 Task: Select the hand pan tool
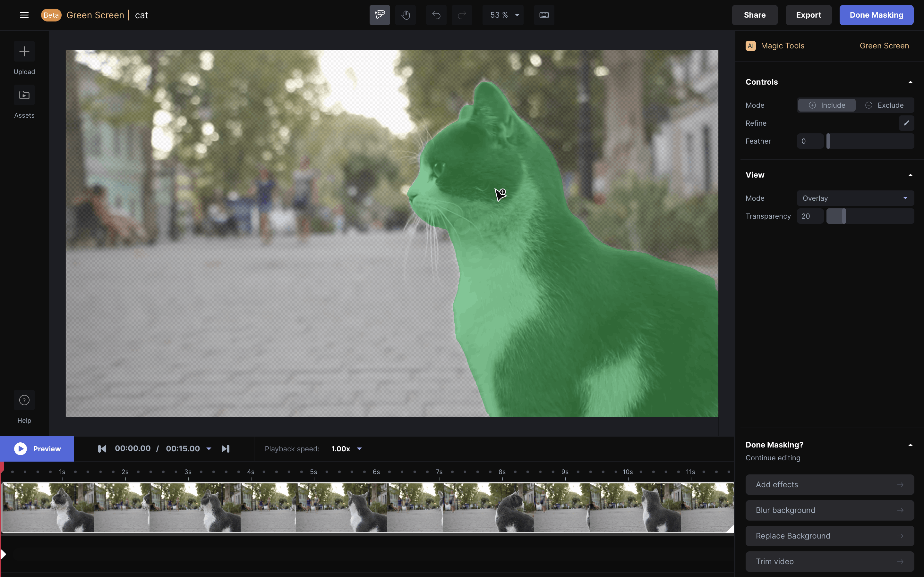click(406, 15)
